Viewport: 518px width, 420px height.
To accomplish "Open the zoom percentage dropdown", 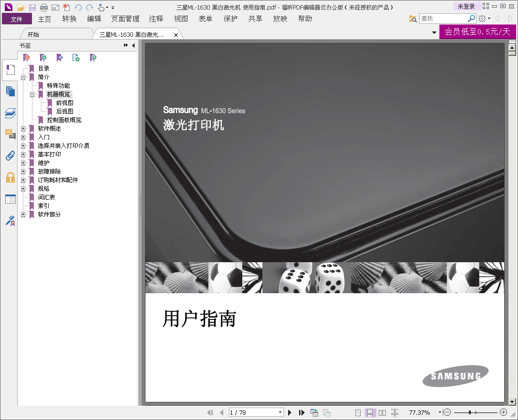I will pyautogui.click(x=440, y=412).
